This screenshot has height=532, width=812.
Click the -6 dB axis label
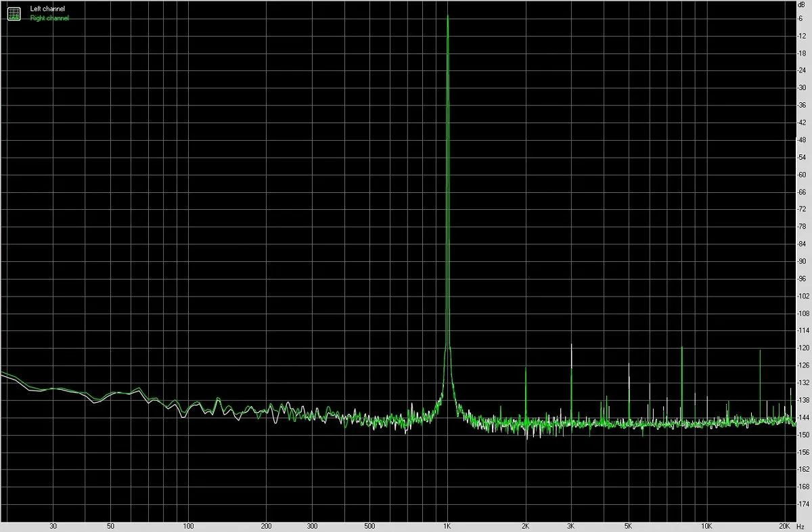pos(800,18)
